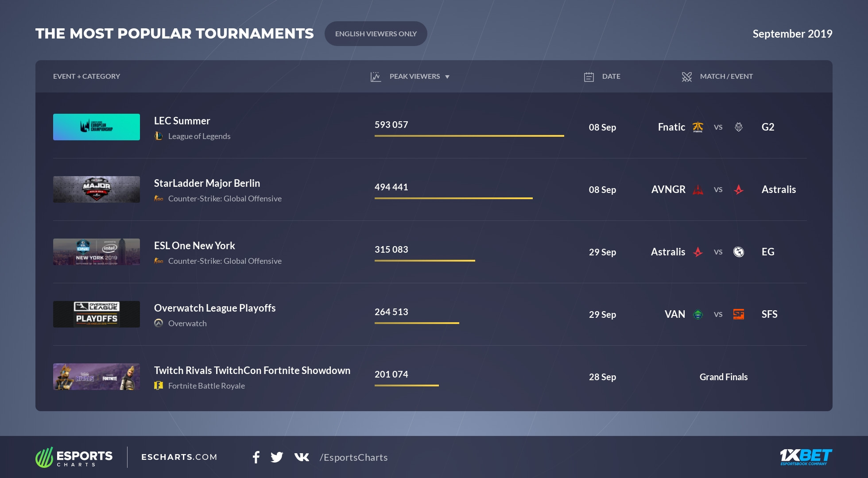Toggle the English Viewers Only filter

tap(376, 34)
